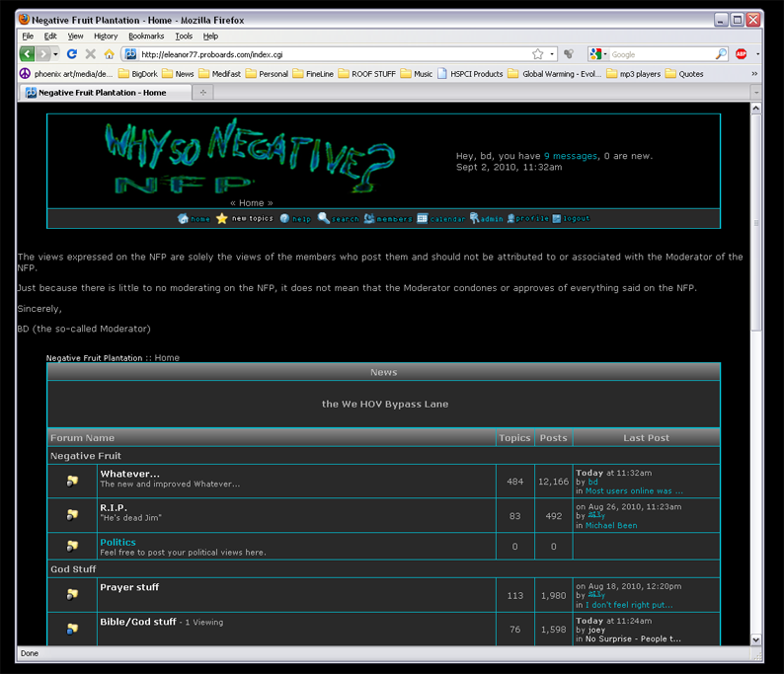Open the Prayer stuff forum link
Viewport: 784px width, 674px height.
tap(129, 587)
